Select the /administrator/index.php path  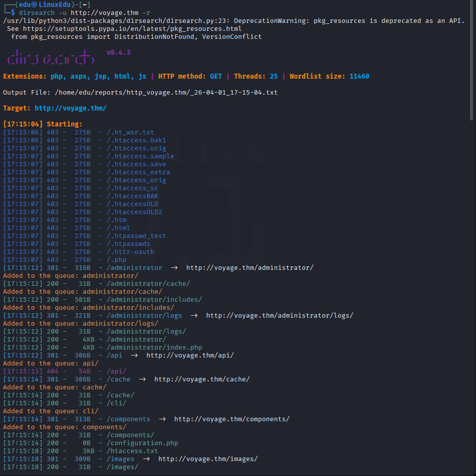pos(154,348)
